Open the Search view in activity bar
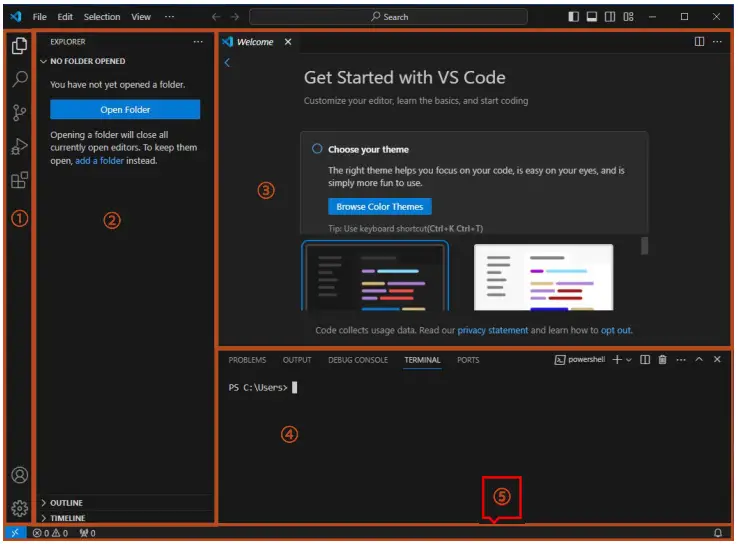The height and width of the screenshot is (544, 738). (19, 79)
